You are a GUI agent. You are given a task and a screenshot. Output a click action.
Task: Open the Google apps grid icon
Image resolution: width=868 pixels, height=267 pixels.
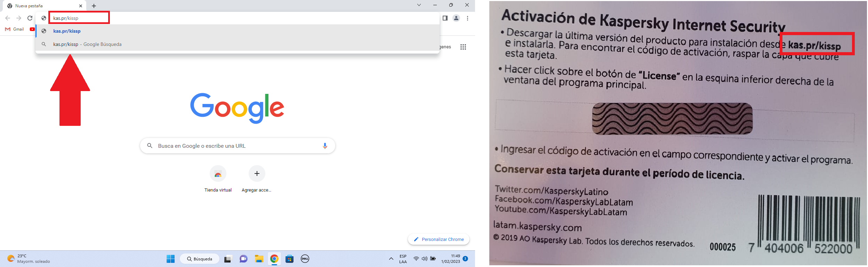[x=463, y=47]
